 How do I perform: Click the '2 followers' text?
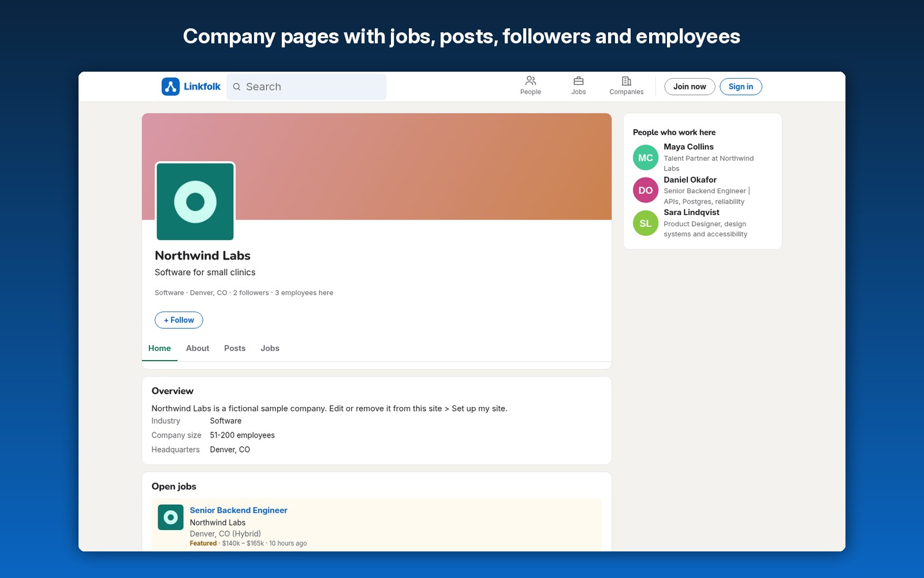pyautogui.click(x=251, y=293)
